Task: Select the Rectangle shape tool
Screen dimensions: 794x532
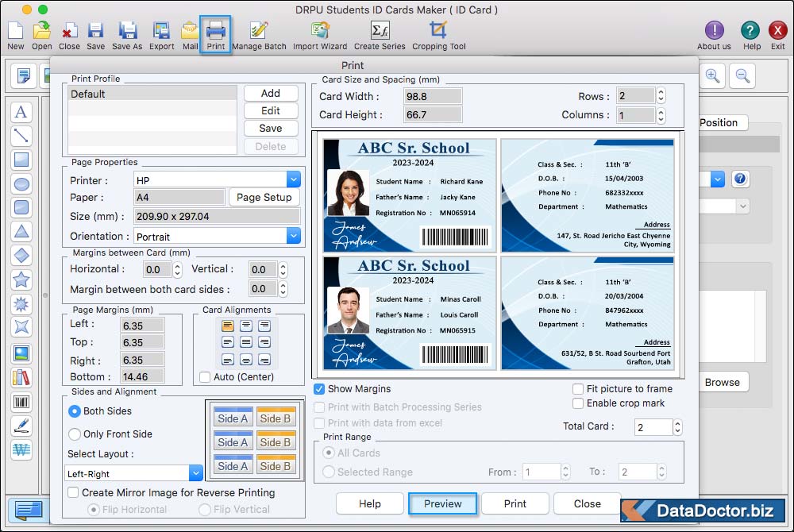Action: click(21, 160)
